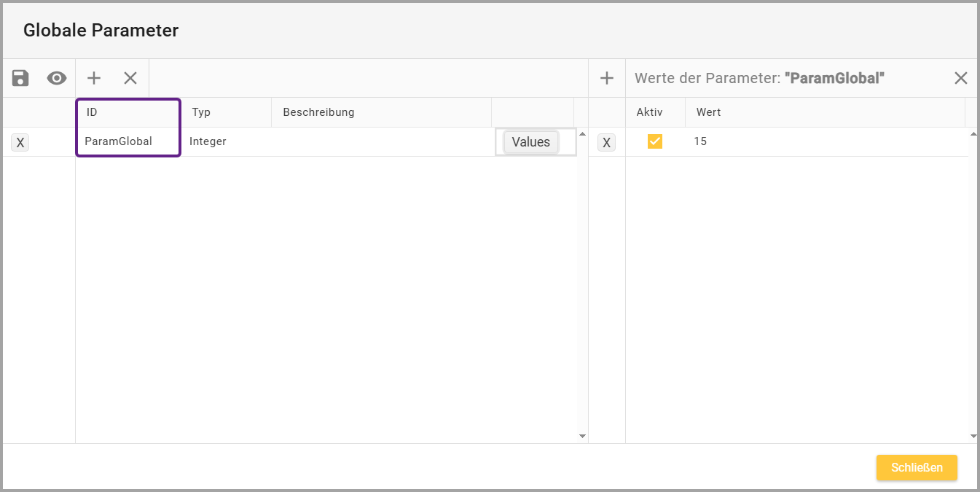Viewport: 980px width, 492px height.
Task: Click the Wert column header
Action: point(708,112)
